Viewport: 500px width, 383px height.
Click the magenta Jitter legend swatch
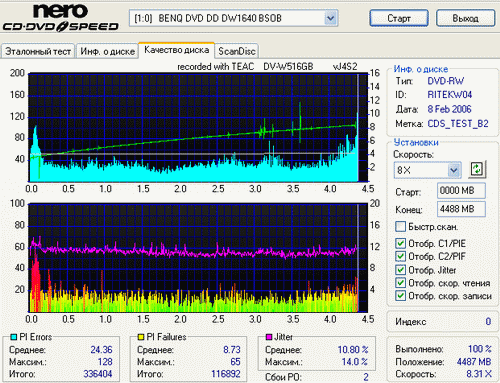pos(269,337)
